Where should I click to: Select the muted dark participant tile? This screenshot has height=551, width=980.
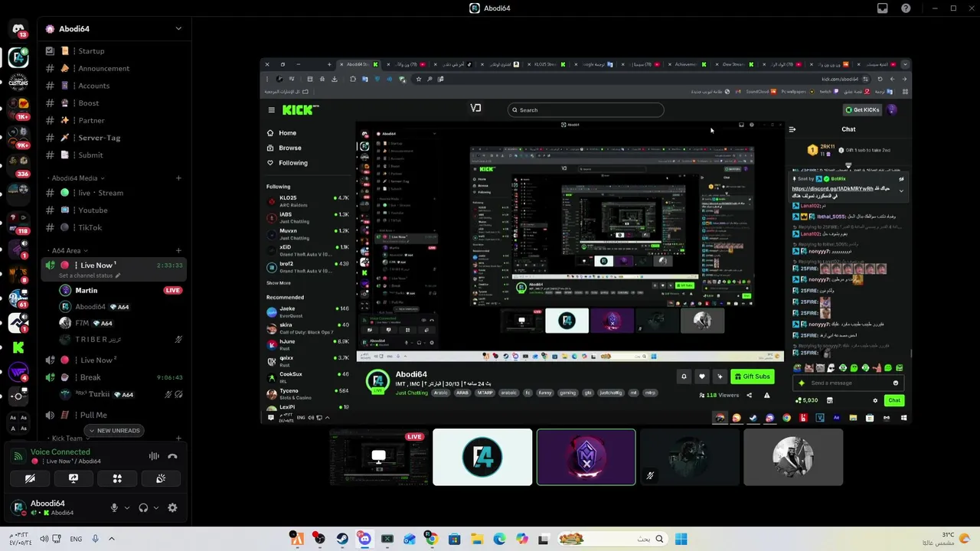click(x=690, y=457)
